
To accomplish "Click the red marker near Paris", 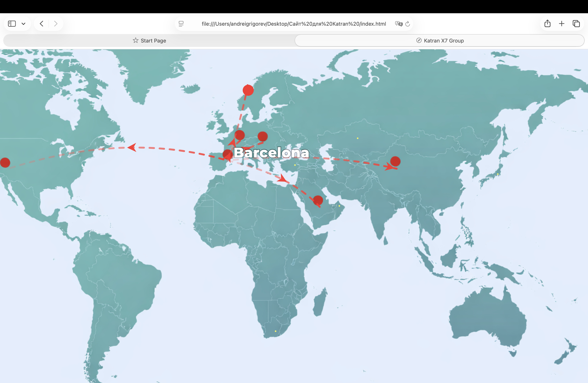I will [x=240, y=135].
